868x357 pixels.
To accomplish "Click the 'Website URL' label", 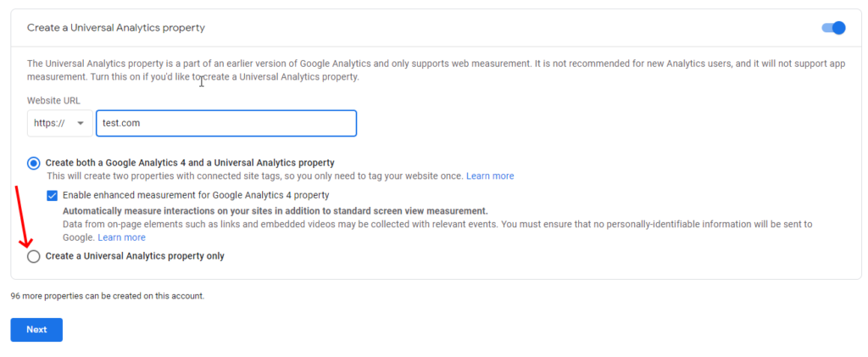I will 53,100.
